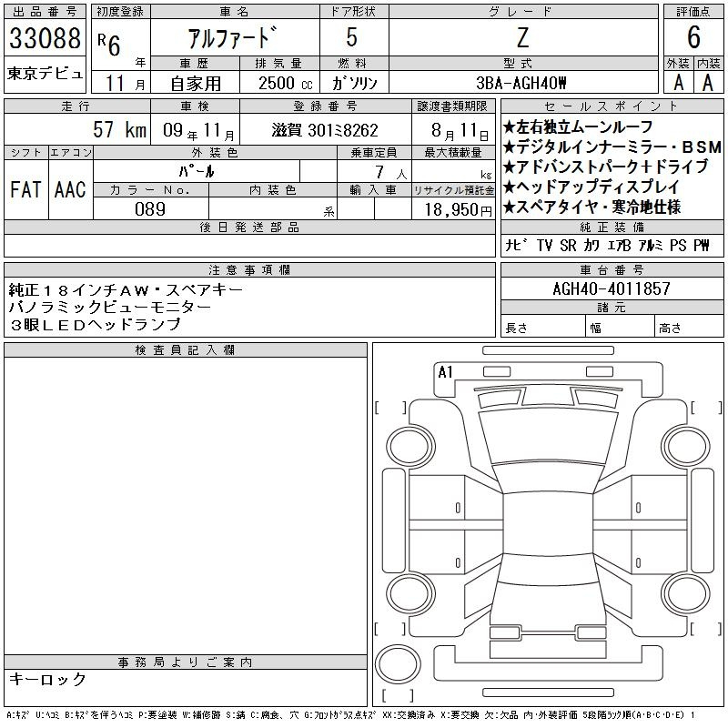Select seating capacity 7 人
Viewport: 728px width, 728px height.
(x=391, y=173)
